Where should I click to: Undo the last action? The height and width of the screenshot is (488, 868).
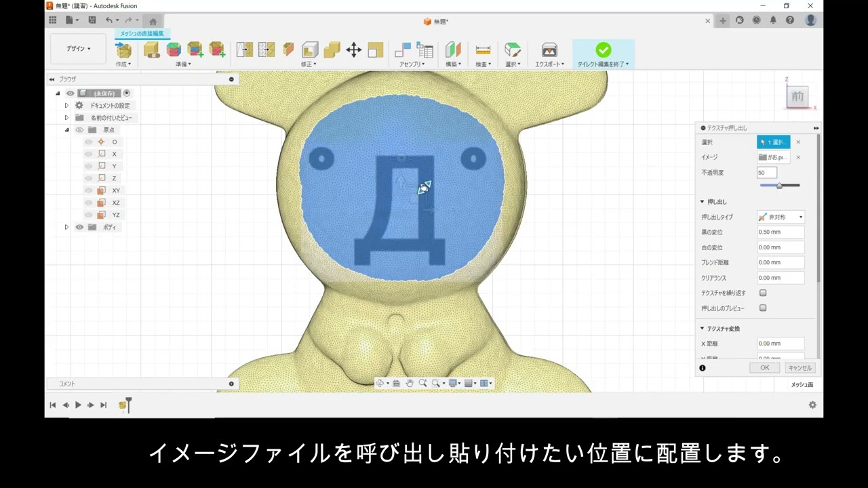109,20
